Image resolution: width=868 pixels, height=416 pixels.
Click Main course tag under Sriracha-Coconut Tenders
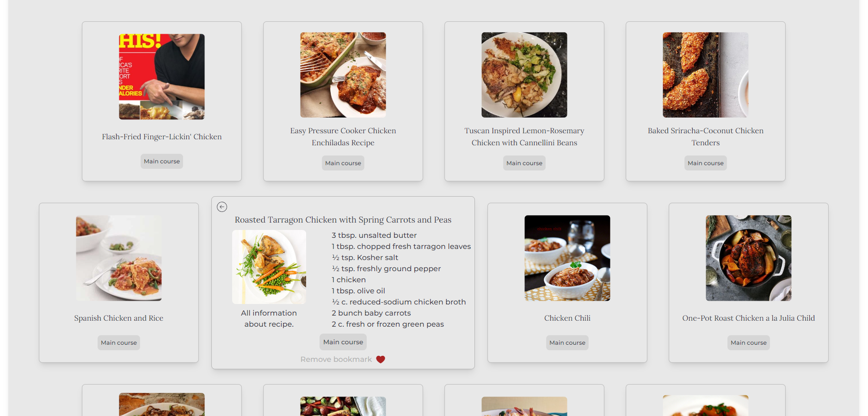pyautogui.click(x=706, y=163)
